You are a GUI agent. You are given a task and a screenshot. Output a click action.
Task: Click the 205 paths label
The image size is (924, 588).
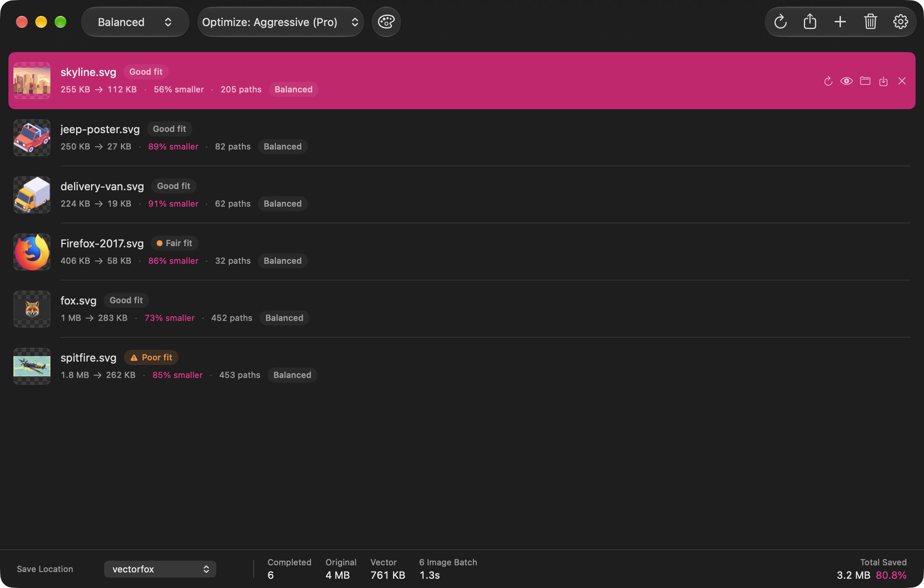pos(241,89)
